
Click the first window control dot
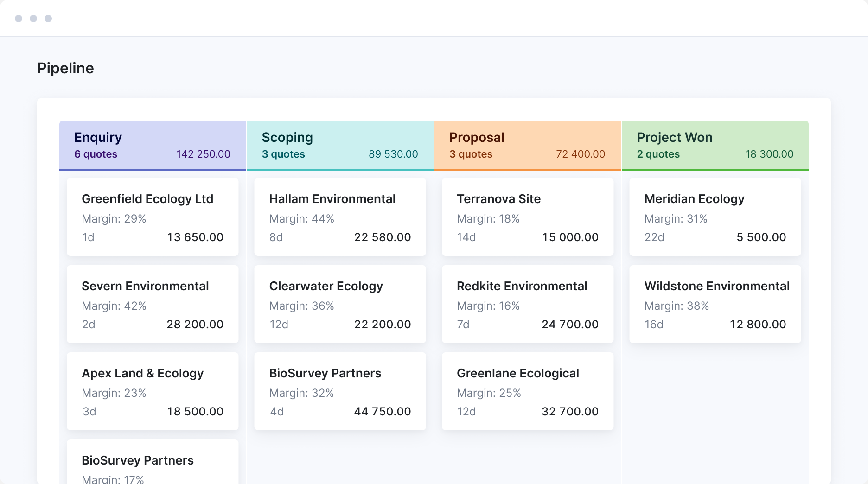coord(19,19)
